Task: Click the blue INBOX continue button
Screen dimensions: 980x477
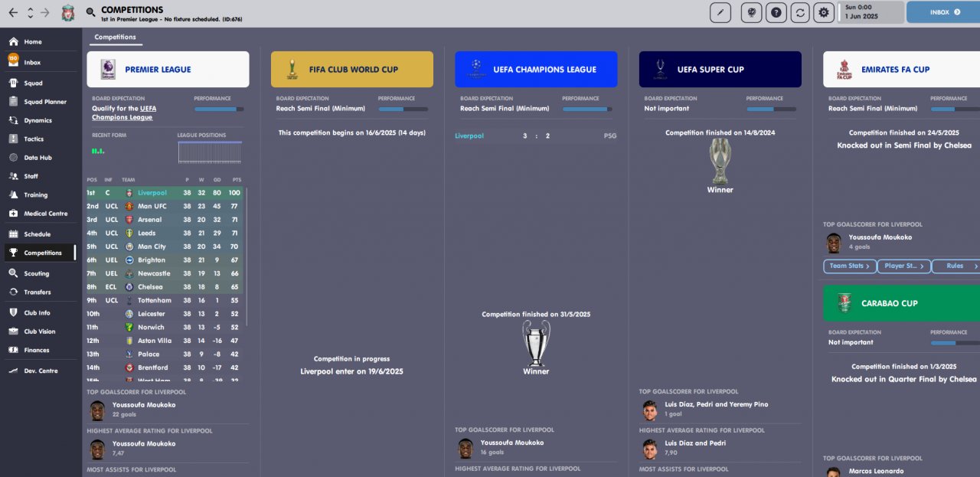Action: pos(943,12)
